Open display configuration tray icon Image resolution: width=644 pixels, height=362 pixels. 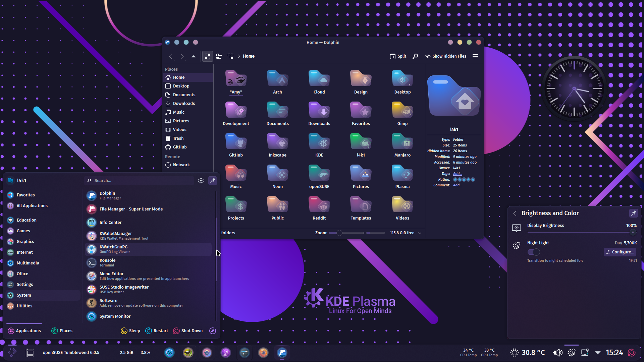[x=585, y=353]
